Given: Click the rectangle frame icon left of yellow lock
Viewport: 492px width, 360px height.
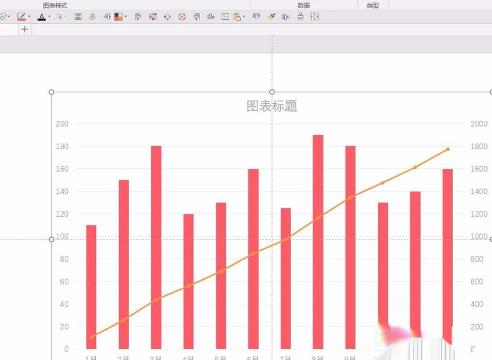Looking at the screenshot, I should 225,16.
